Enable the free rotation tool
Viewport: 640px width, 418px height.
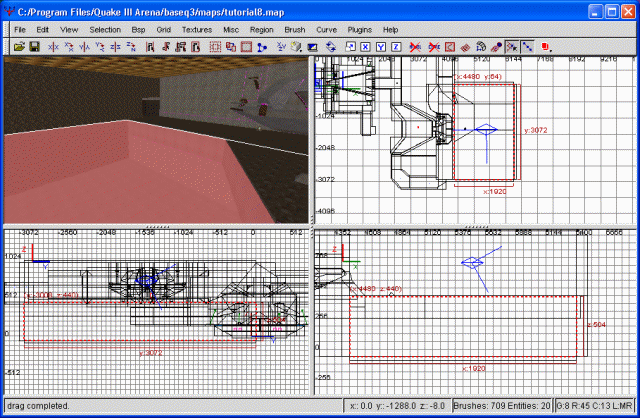(x=331, y=47)
